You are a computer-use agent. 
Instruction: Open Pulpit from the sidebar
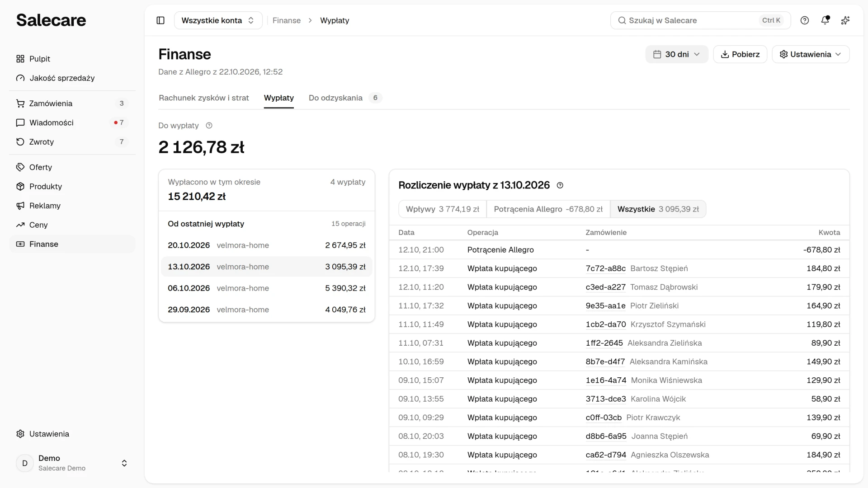[x=72, y=59]
